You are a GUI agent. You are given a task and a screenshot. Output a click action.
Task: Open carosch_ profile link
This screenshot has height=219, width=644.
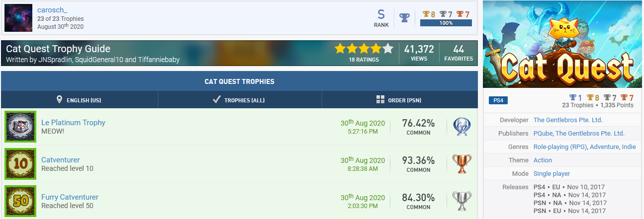click(x=52, y=10)
